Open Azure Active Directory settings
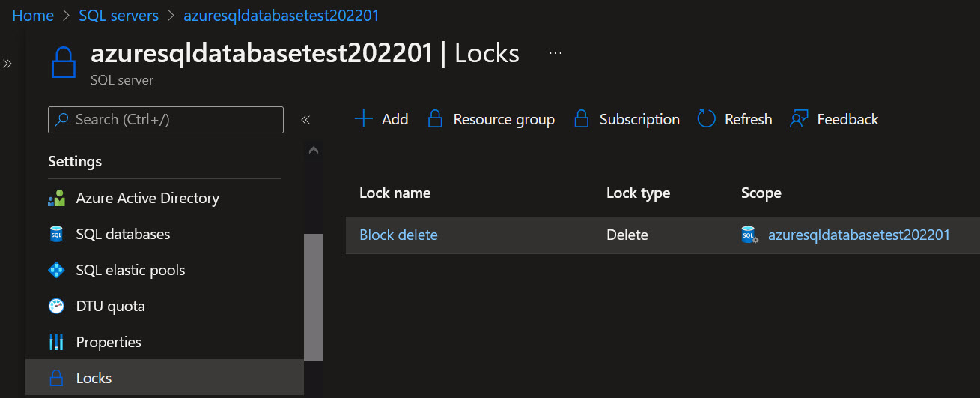 147,199
